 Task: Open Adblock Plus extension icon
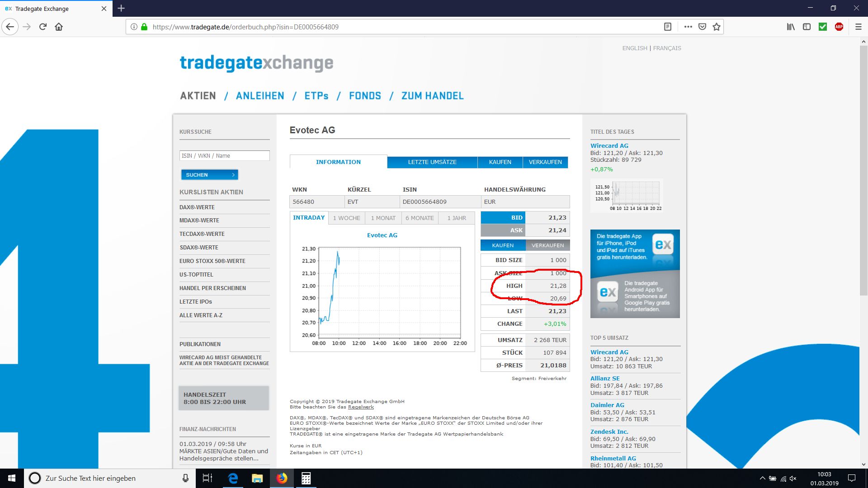[839, 27]
